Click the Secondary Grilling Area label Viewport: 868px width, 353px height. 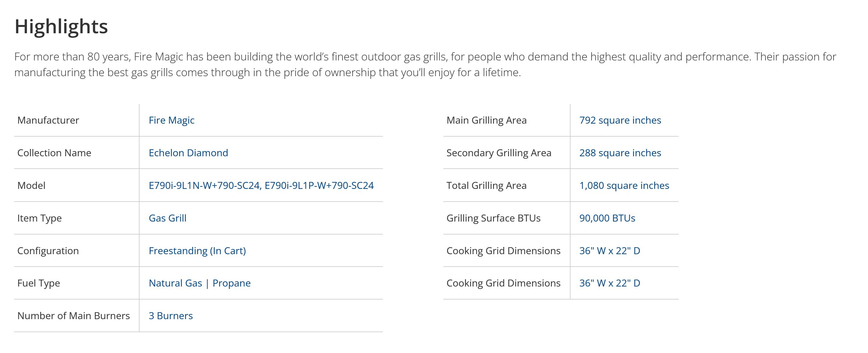[x=499, y=153]
